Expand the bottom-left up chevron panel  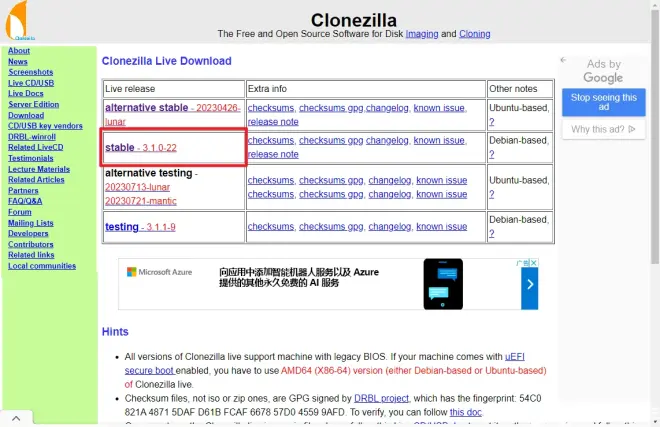point(16,418)
